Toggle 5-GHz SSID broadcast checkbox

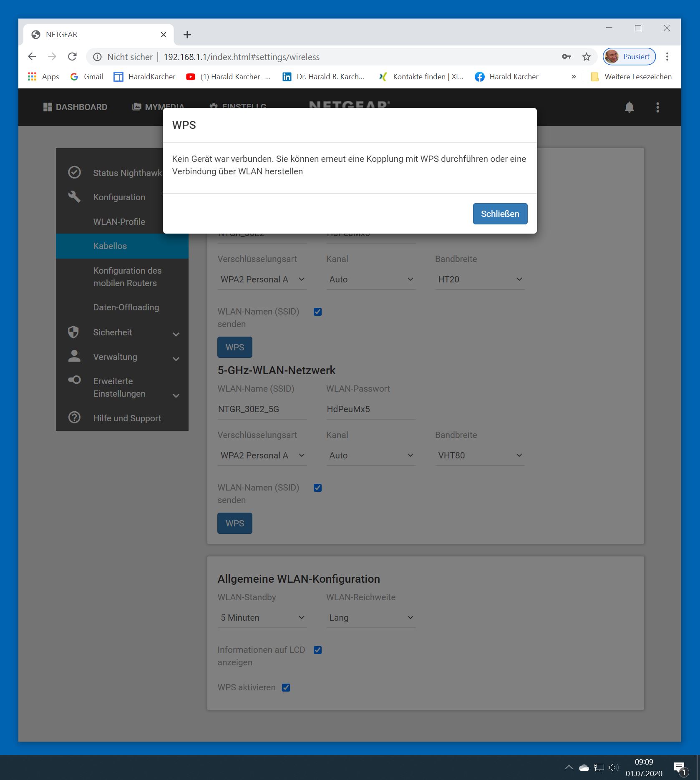317,488
